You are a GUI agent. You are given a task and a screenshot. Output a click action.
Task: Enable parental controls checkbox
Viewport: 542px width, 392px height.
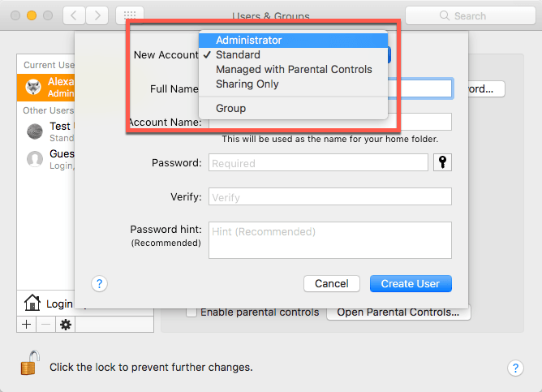point(191,312)
